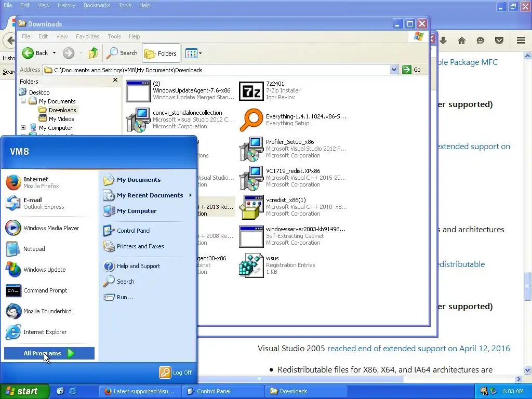Expand My Computer tree node
Image resolution: width=532 pixels, height=399 pixels.
click(23, 128)
